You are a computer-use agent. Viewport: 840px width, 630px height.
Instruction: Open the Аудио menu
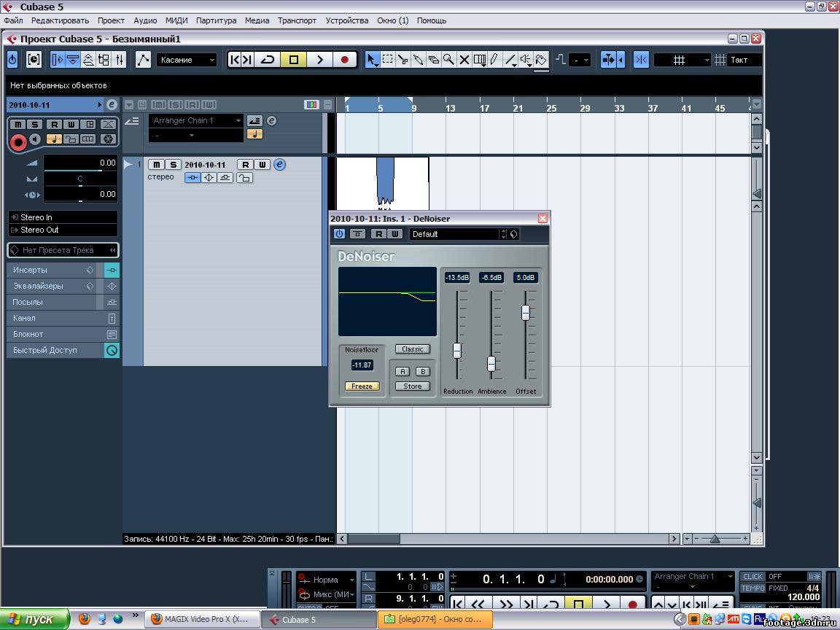coord(145,20)
